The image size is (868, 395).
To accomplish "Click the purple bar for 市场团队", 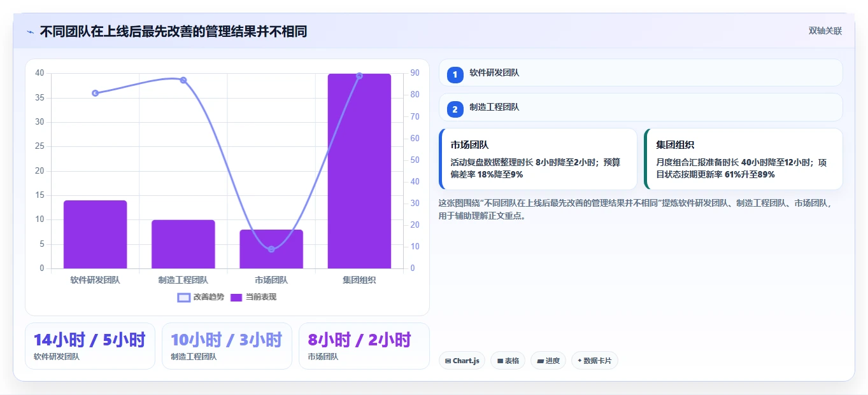I will click(271, 249).
